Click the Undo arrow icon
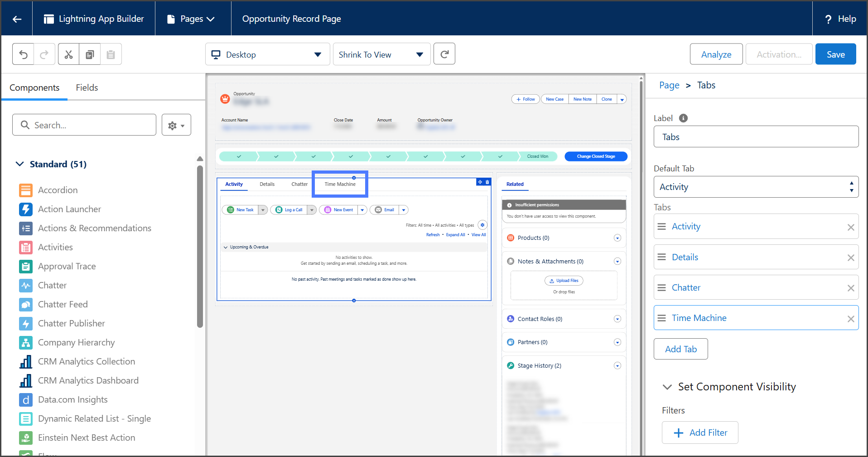 [x=24, y=54]
